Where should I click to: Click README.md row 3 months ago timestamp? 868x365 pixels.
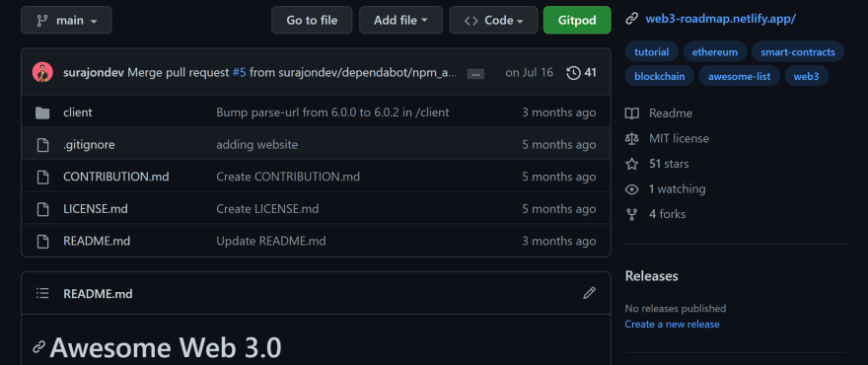[x=559, y=241]
